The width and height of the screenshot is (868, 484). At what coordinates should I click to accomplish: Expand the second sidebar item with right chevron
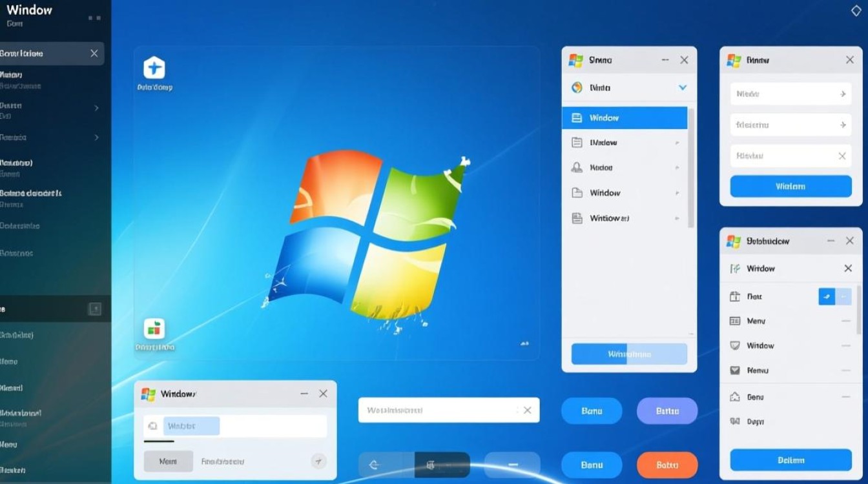pos(96,137)
